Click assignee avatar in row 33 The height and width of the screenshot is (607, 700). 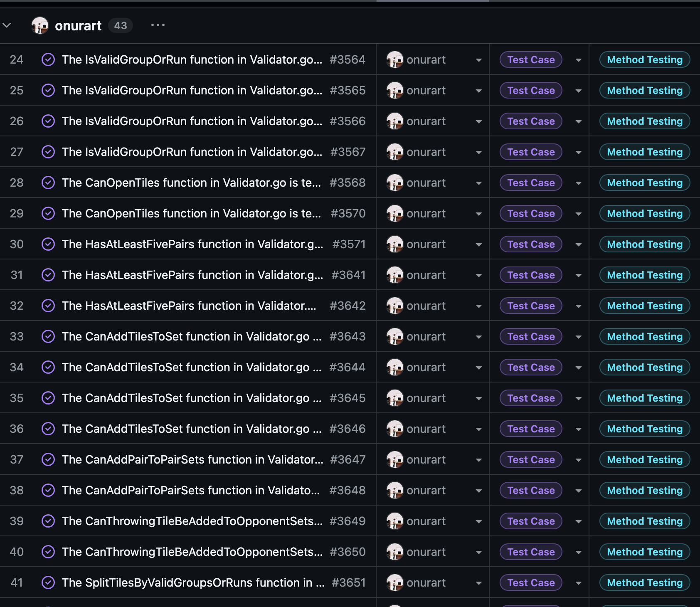point(394,337)
